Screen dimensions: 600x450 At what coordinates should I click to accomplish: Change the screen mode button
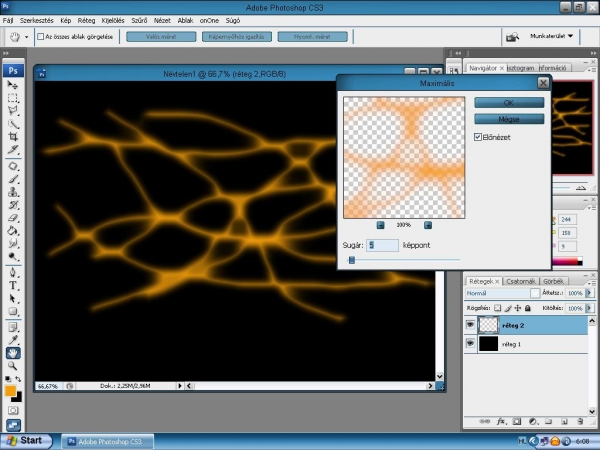(13, 425)
